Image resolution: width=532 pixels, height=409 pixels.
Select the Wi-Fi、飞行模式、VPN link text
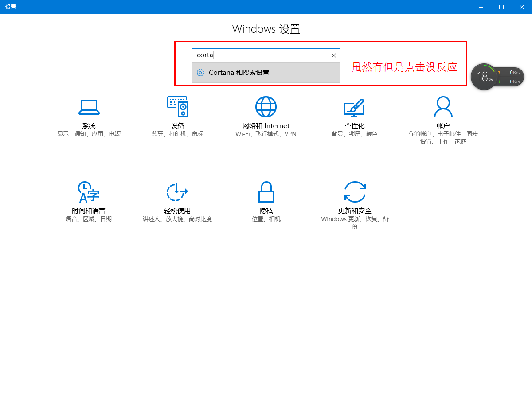[266, 133]
